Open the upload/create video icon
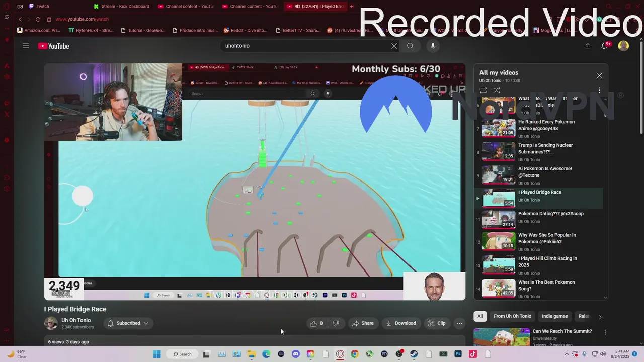644x362 pixels. coord(588,46)
